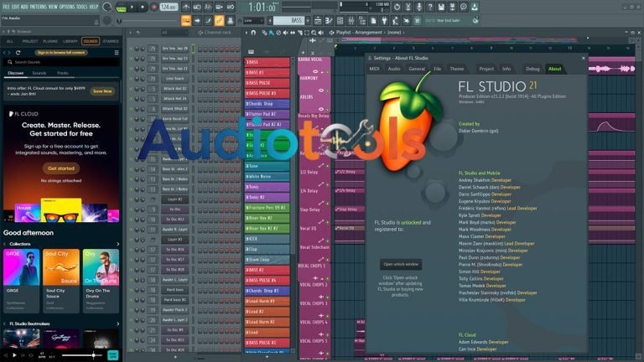Screen dimensions: 644x362
Task: Expand the pattern selector arrow before BASS
Action: (270, 20)
